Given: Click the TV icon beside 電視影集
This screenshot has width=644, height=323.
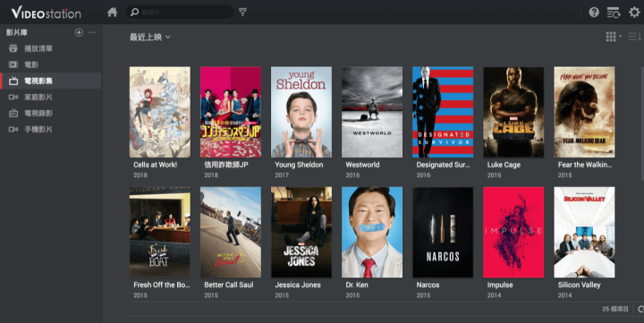Looking at the screenshot, I should click(13, 81).
